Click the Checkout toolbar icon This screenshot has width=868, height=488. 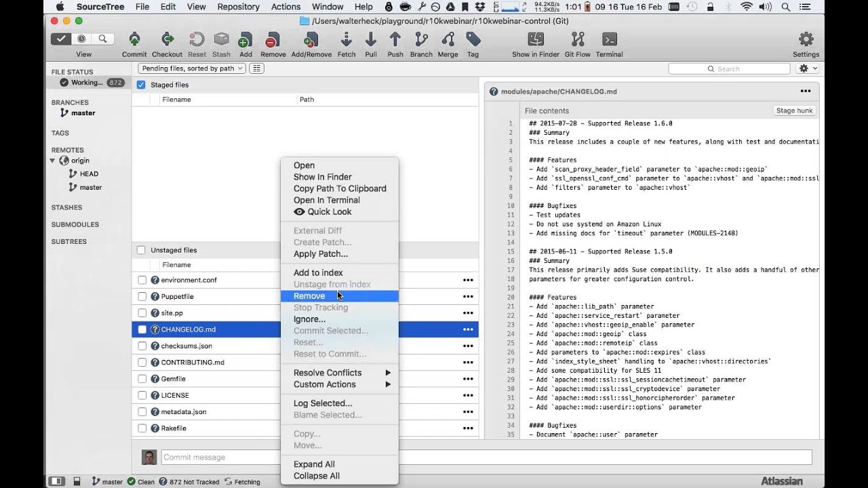coord(167,40)
